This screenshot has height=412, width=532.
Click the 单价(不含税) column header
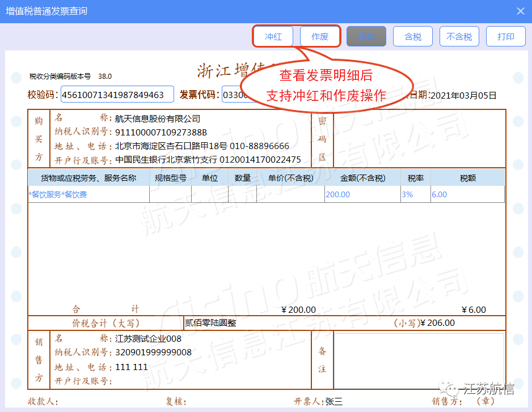pos(290,178)
